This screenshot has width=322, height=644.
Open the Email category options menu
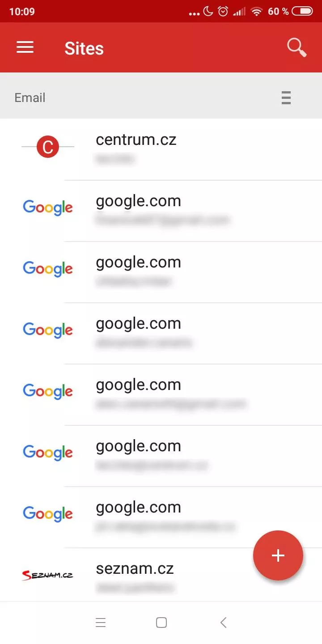pyautogui.click(x=286, y=97)
